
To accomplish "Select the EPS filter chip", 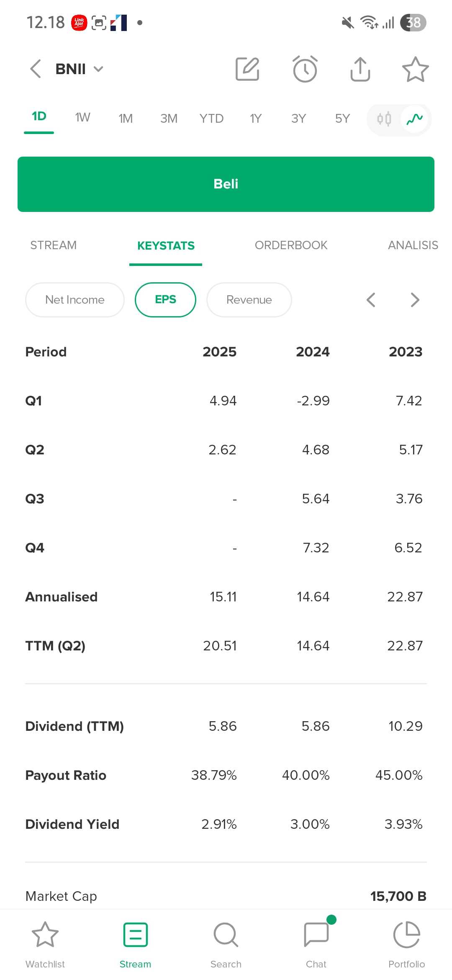I will pos(165,300).
